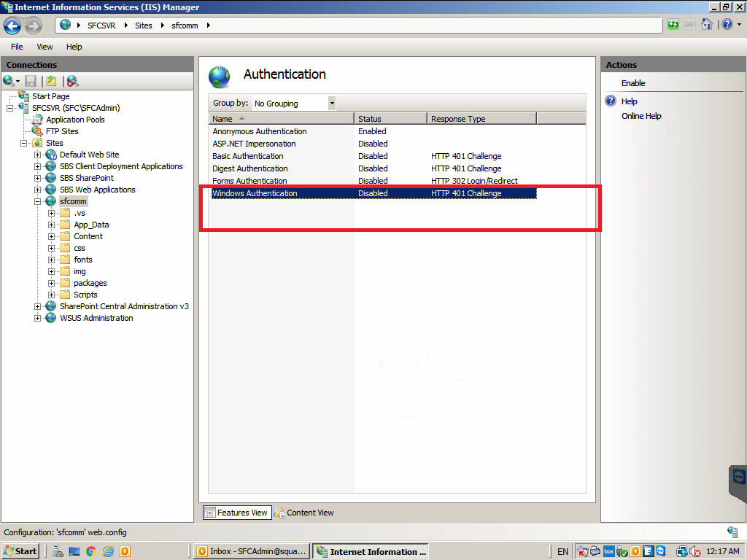
Task: Select Forms Authentication row
Action: click(x=374, y=181)
